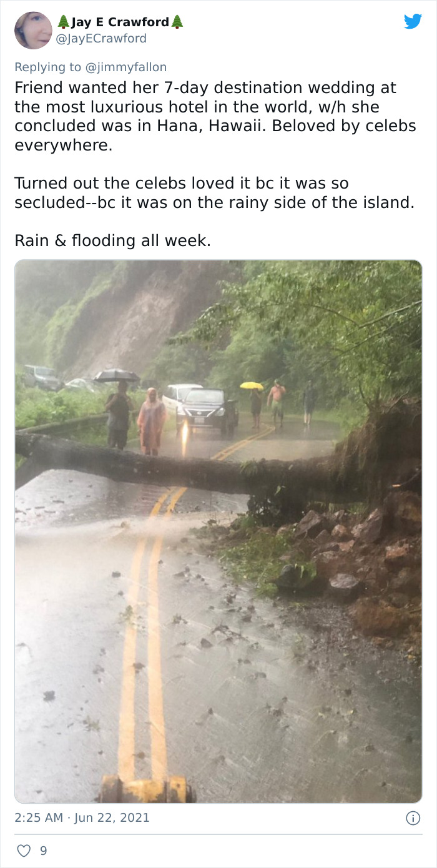Click the yellow umbrella in the photo
Image resolution: width=437 pixels, height=868 pixels.
[252, 385]
